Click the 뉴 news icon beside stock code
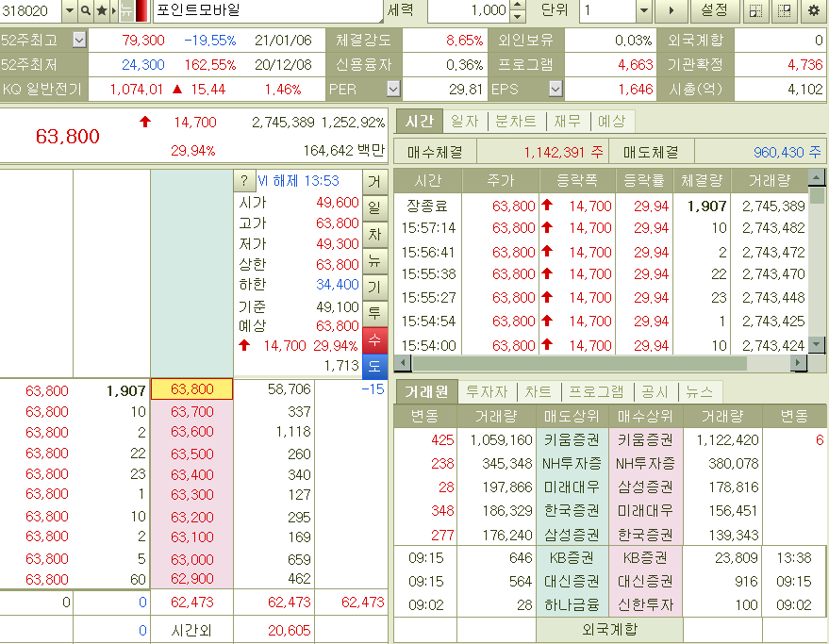Viewport: 829px width, 644px height. (126, 10)
